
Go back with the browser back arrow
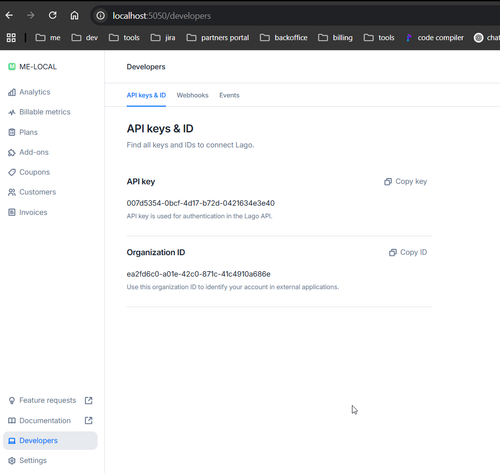coord(9,15)
